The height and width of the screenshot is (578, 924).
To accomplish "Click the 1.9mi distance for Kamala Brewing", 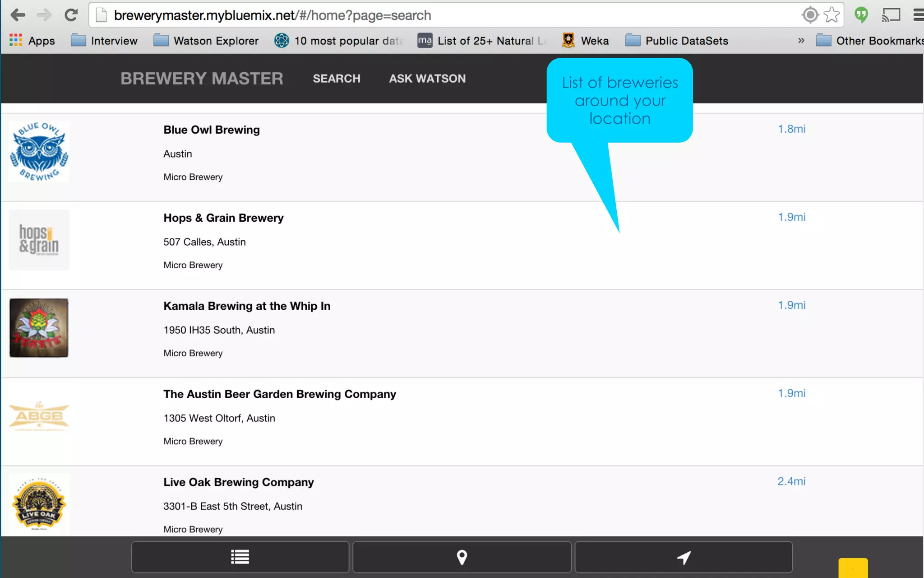I will [x=791, y=305].
